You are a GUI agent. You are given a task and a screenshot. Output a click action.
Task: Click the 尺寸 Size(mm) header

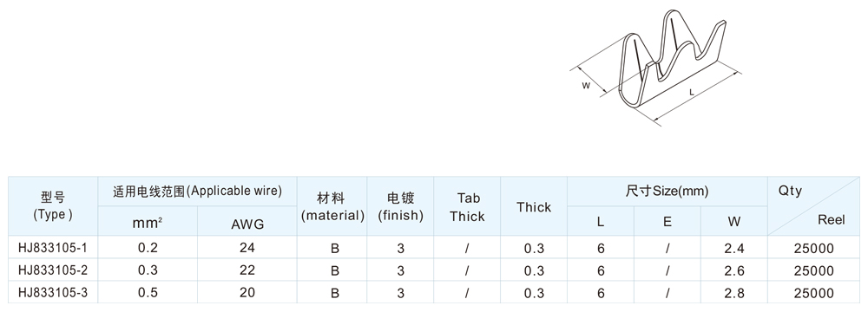[x=667, y=192]
